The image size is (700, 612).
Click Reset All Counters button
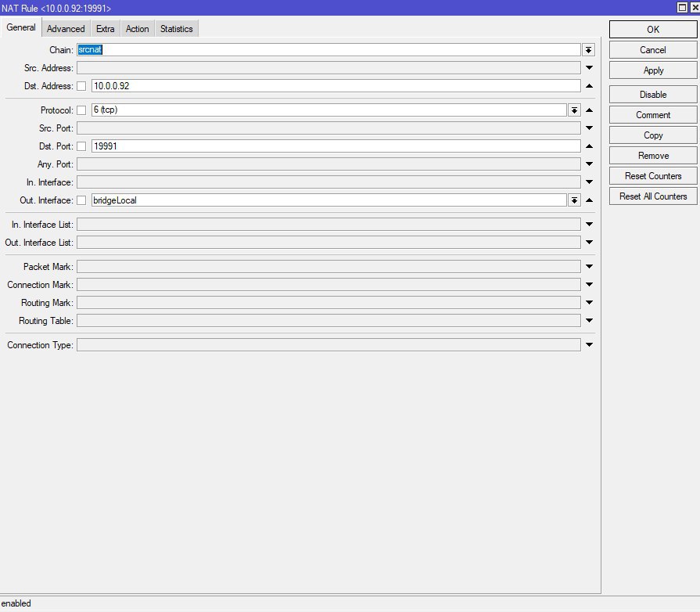pos(652,196)
